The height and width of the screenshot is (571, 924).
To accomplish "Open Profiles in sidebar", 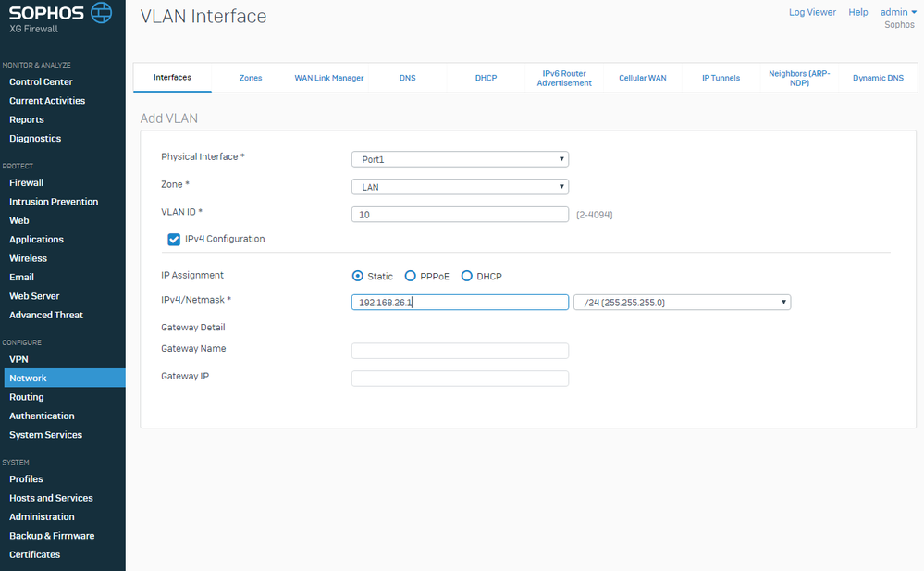I will point(26,479).
